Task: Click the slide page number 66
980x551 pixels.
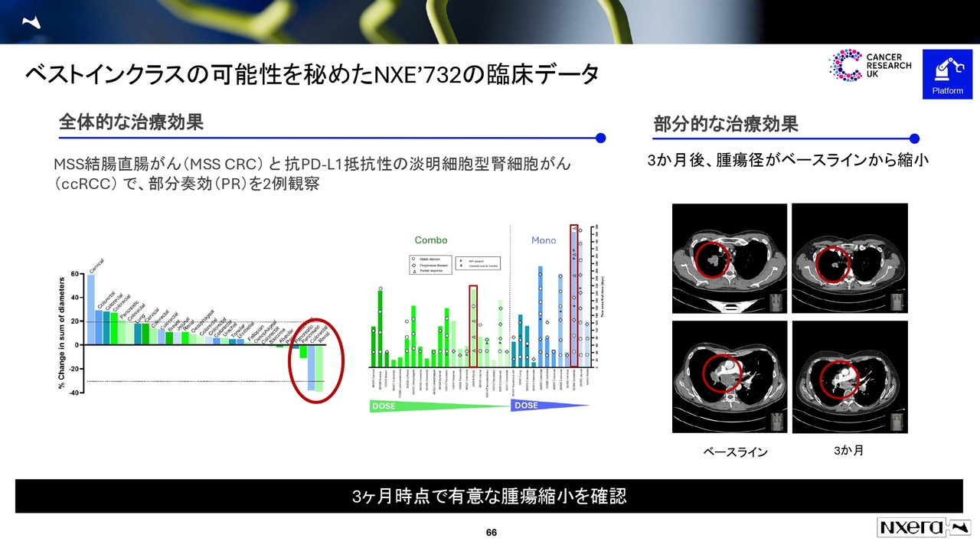Action: coord(492,533)
